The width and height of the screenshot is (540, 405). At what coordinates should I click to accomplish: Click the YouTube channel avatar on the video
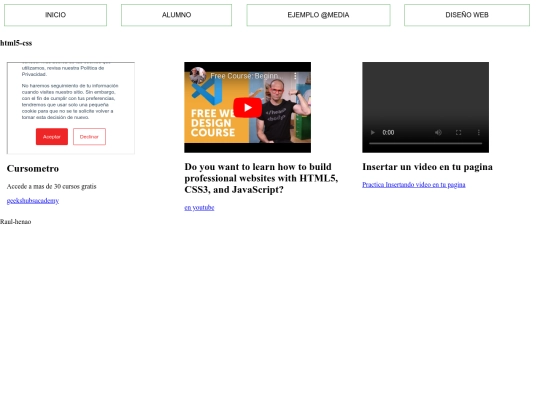[x=198, y=75]
